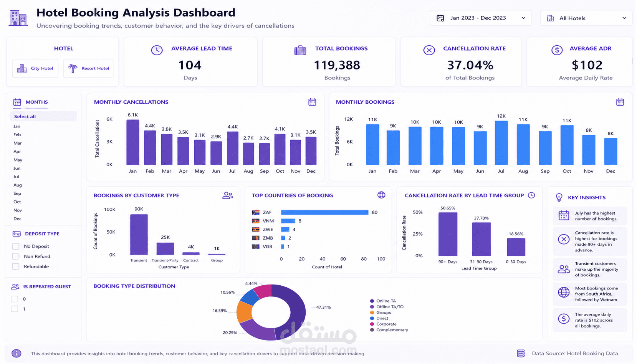Click the dollar icon in average daily rate insight
The image size is (637, 364).
pos(564,319)
